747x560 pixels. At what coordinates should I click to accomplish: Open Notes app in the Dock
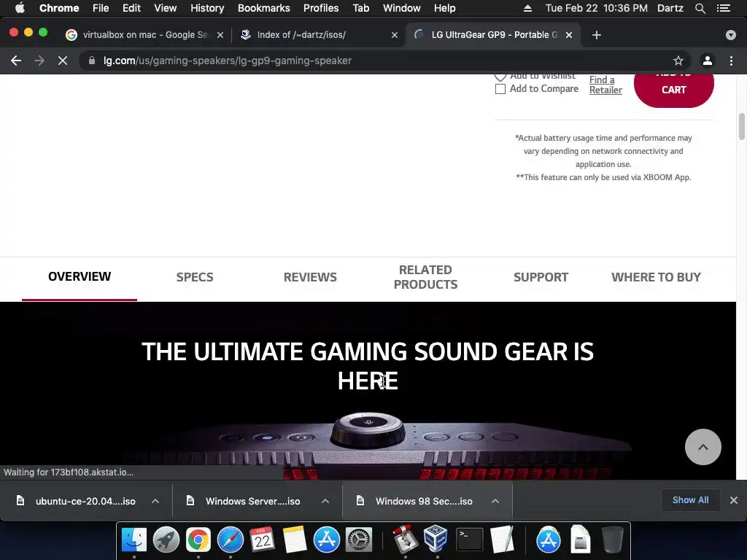point(295,540)
